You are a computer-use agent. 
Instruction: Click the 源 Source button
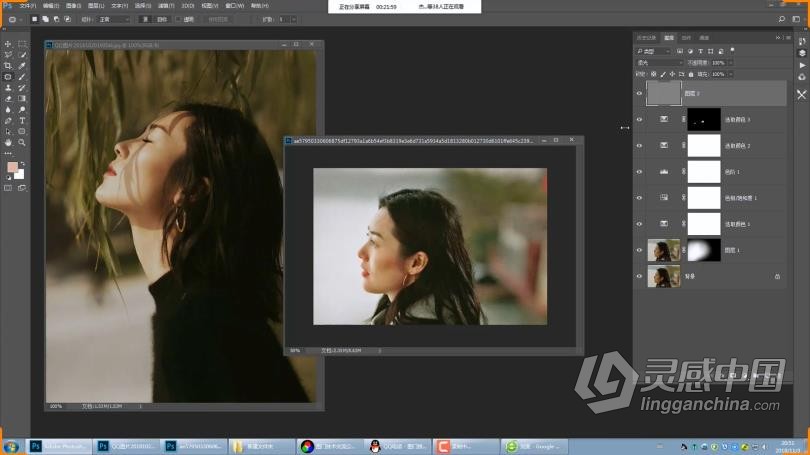(x=145, y=19)
